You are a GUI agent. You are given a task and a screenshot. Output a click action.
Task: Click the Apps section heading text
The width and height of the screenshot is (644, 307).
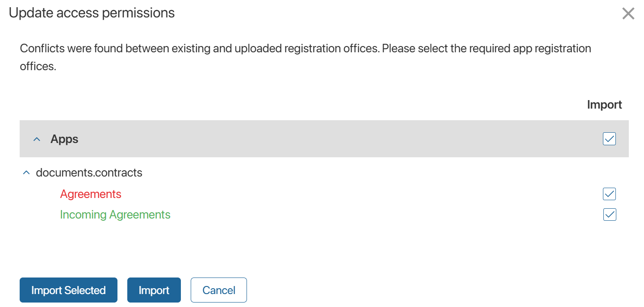point(64,139)
